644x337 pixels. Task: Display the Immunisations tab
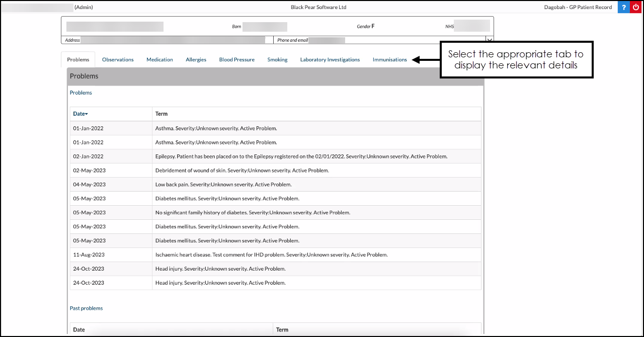click(x=389, y=59)
